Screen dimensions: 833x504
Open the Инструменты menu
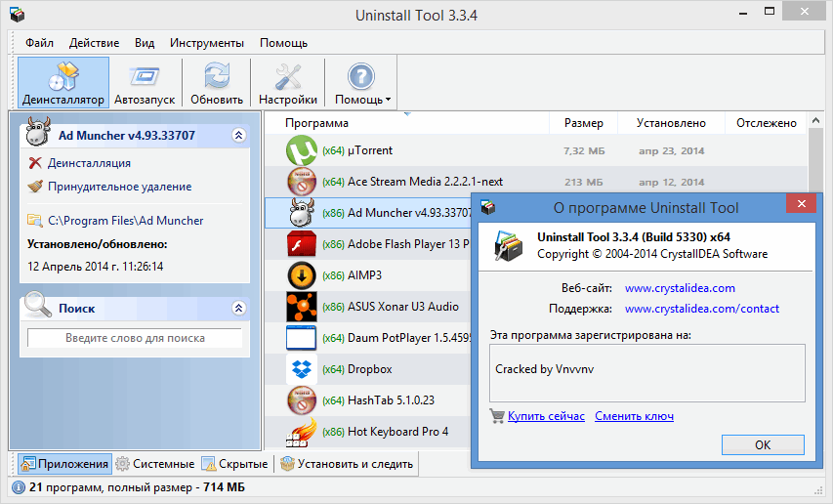pos(207,43)
